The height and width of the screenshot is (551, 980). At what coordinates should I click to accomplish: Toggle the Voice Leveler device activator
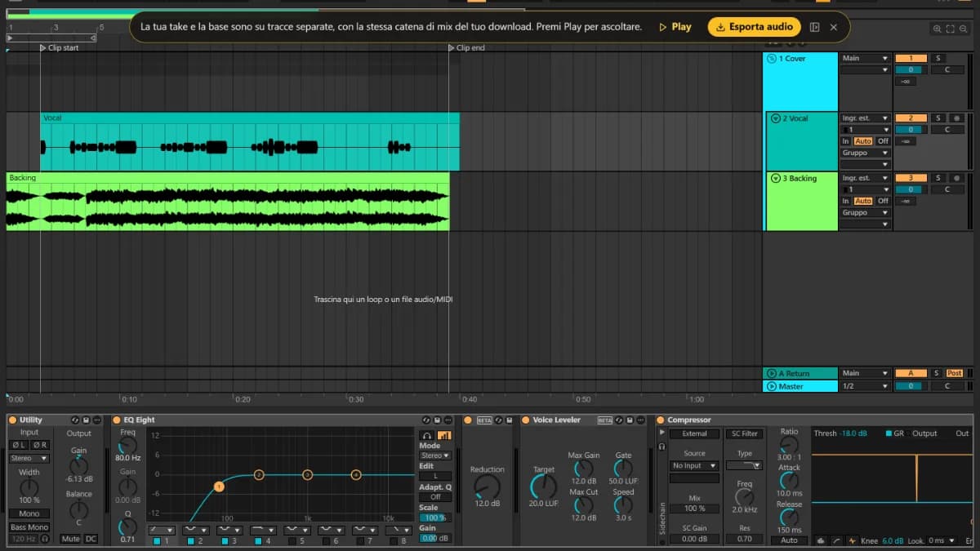tap(525, 420)
